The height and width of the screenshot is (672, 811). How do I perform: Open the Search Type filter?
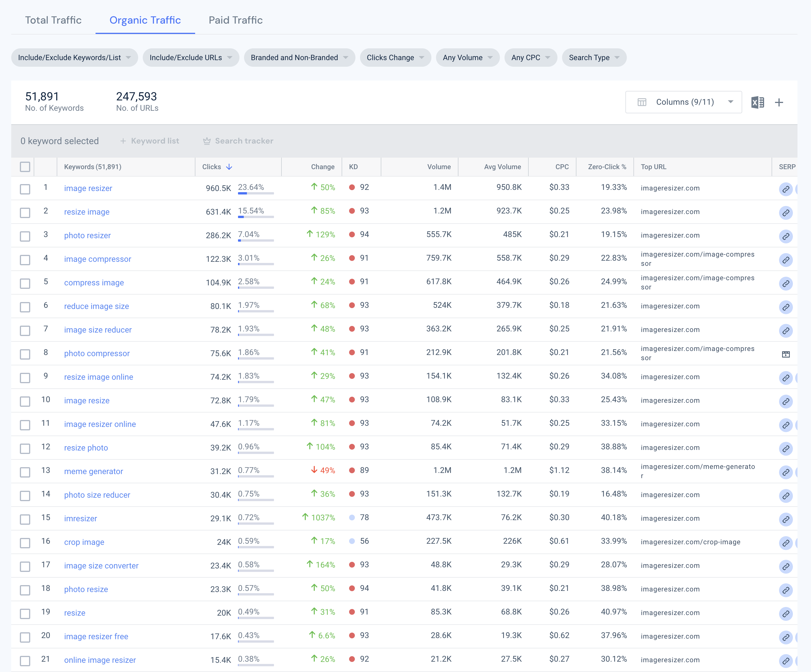pyautogui.click(x=594, y=58)
